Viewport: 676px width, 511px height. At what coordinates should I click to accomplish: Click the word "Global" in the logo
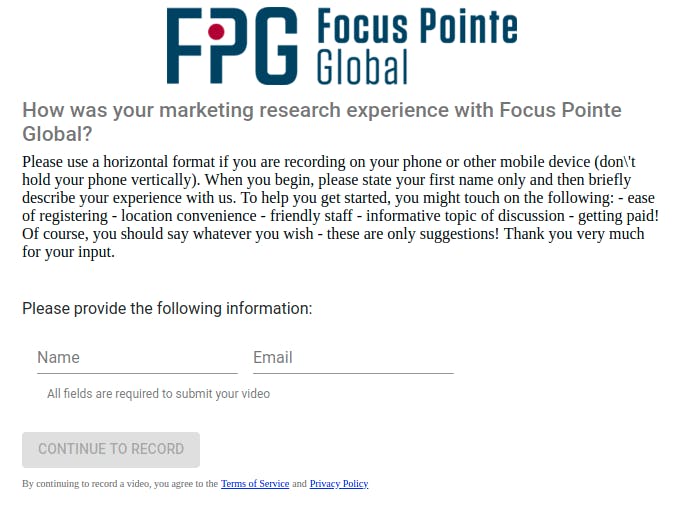point(362,66)
